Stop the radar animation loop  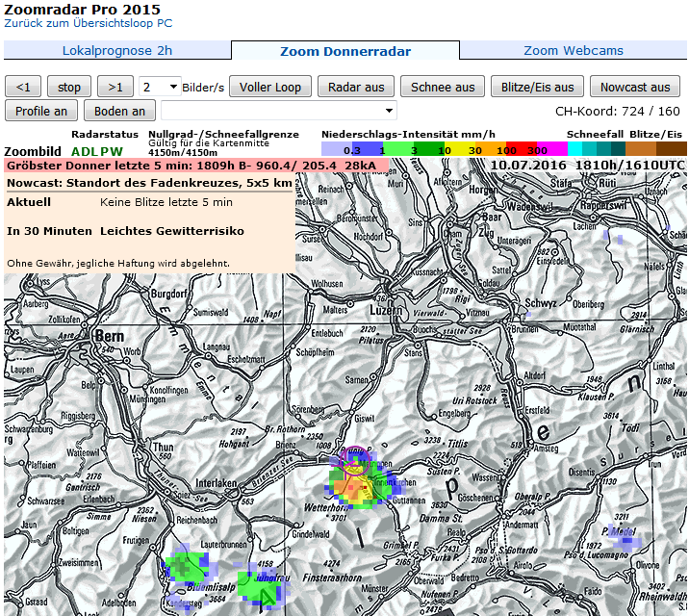click(x=69, y=87)
